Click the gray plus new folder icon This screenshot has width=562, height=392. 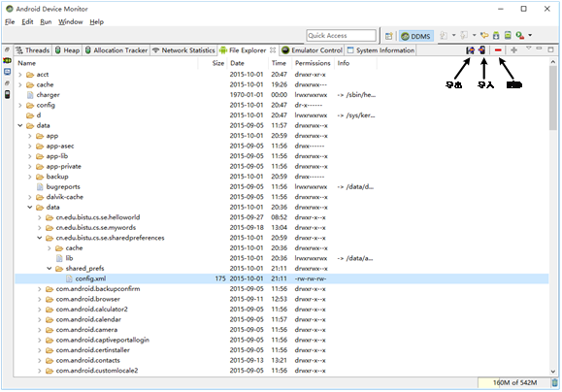[513, 50]
